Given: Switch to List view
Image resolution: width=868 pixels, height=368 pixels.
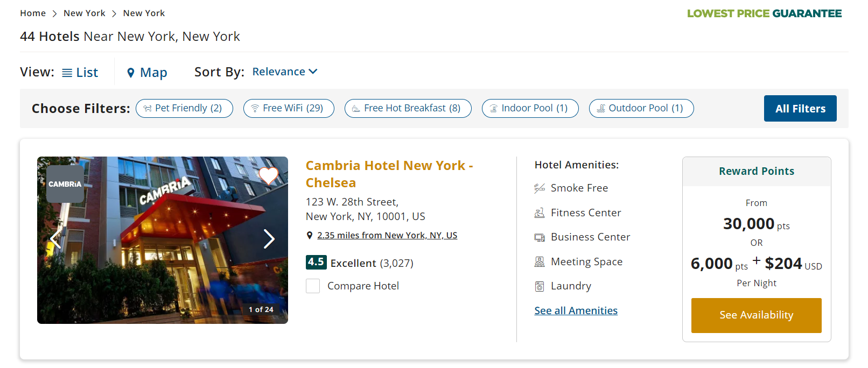Looking at the screenshot, I should click(80, 72).
